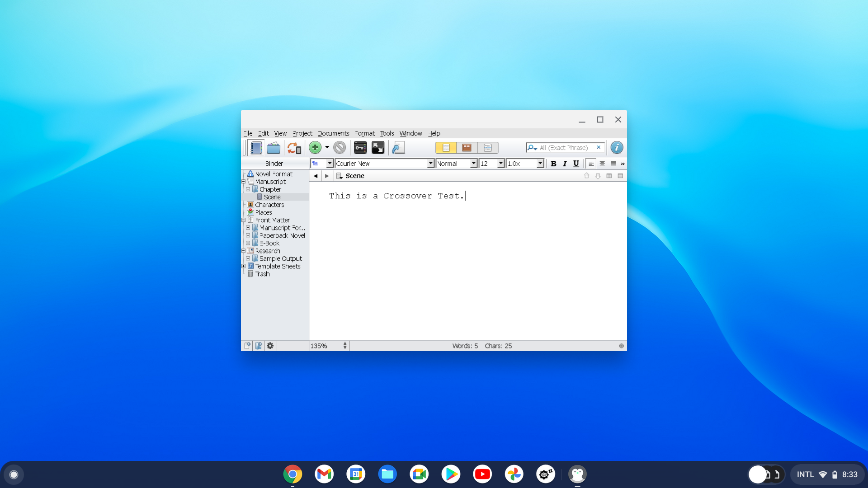Toggle underline formatting

576,164
